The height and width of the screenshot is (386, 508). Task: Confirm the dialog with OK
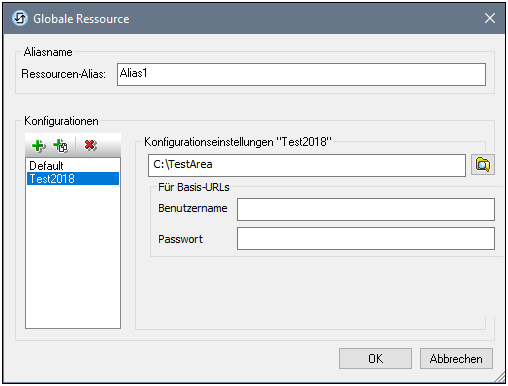tap(375, 359)
